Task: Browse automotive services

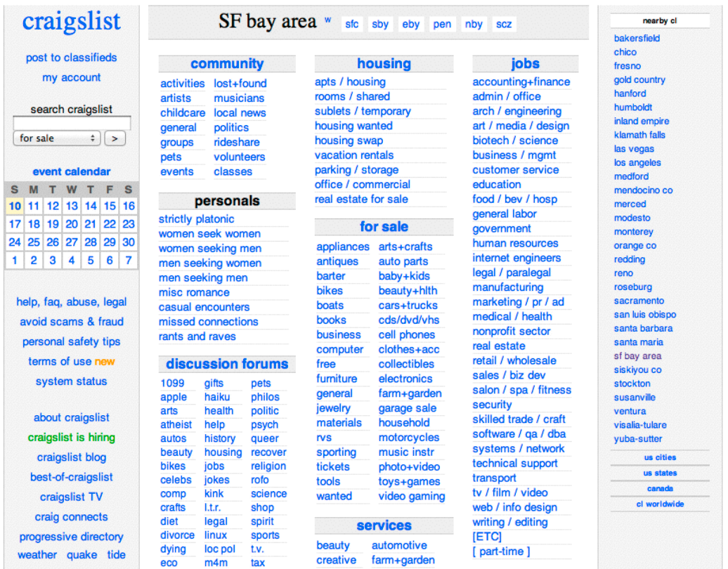Action: tap(399, 546)
